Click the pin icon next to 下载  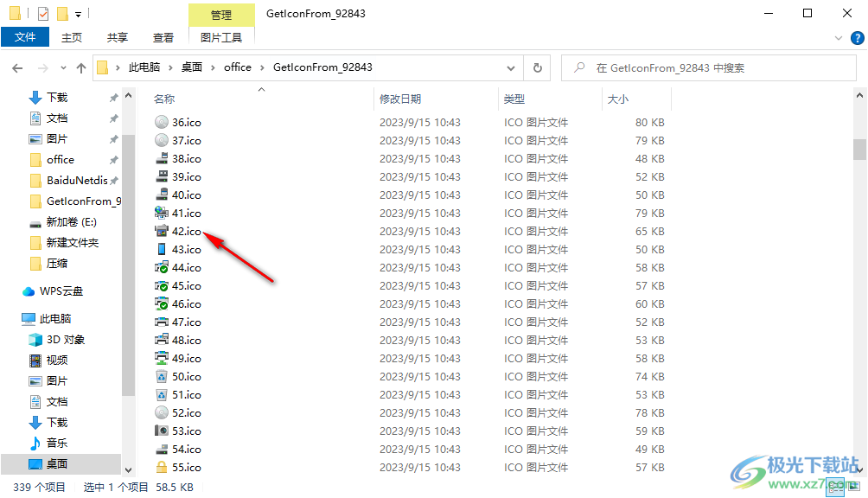pos(112,97)
